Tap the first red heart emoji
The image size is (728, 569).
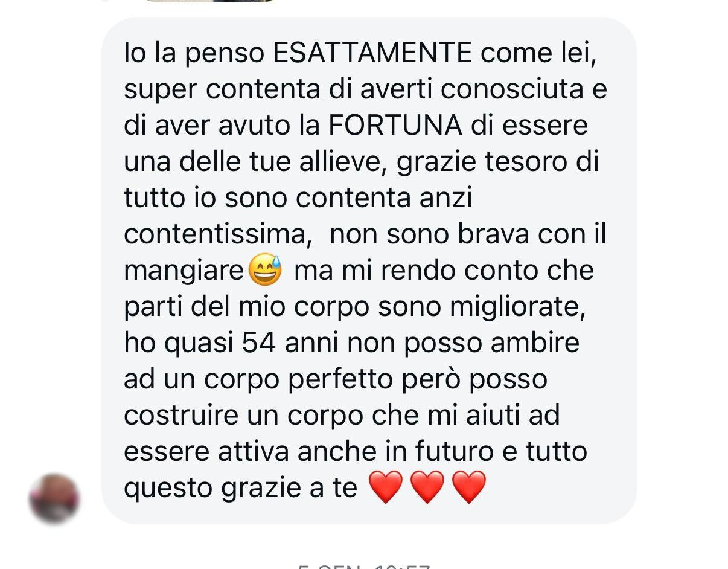point(385,487)
